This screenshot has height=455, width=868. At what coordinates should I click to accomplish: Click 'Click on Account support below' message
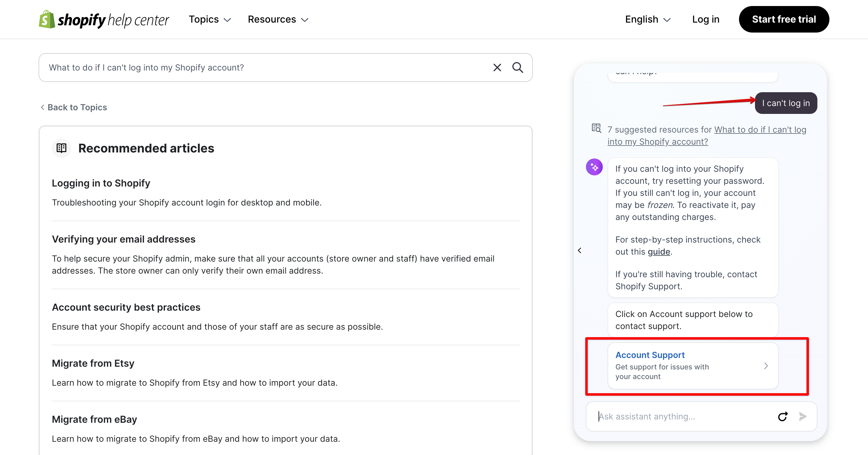(x=693, y=320)
